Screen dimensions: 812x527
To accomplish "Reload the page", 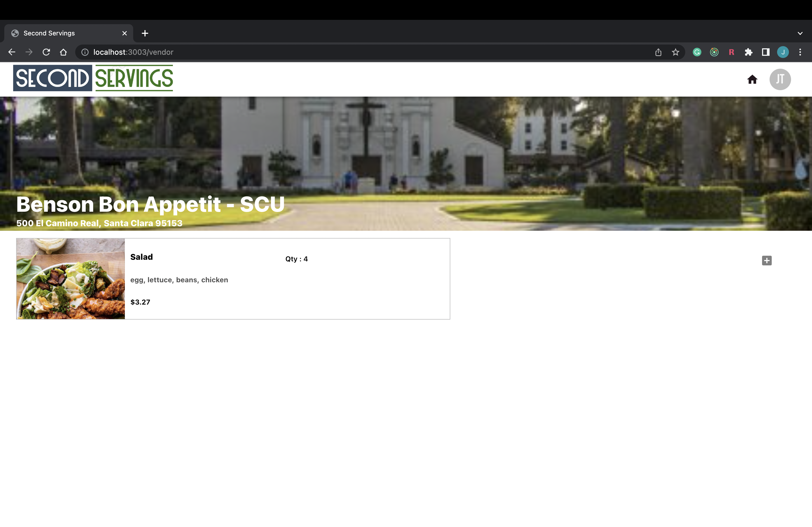I will pyautogui.click(x=46, y=52).
